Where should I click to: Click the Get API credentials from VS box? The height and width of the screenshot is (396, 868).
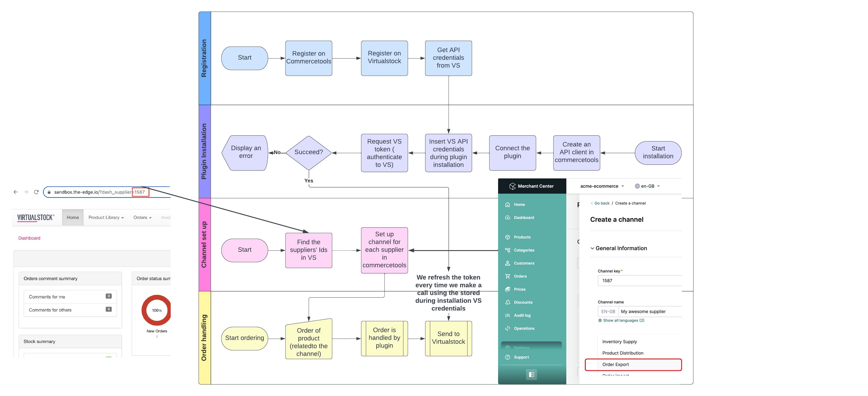click(449, 58)
